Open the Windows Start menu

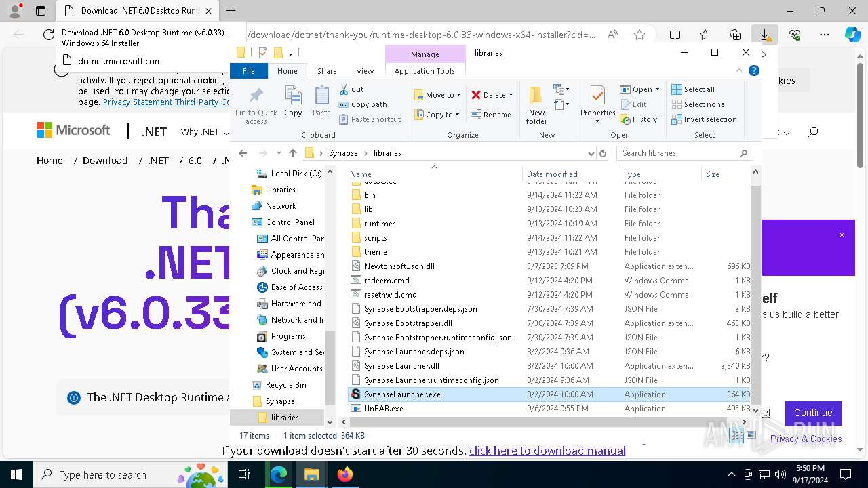[x=16, y=474]
